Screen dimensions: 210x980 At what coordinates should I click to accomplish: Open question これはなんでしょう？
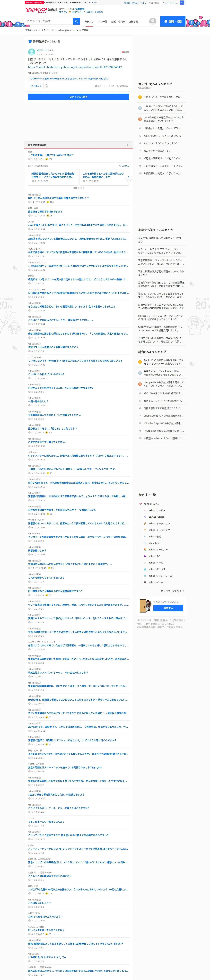pos(39,903)
